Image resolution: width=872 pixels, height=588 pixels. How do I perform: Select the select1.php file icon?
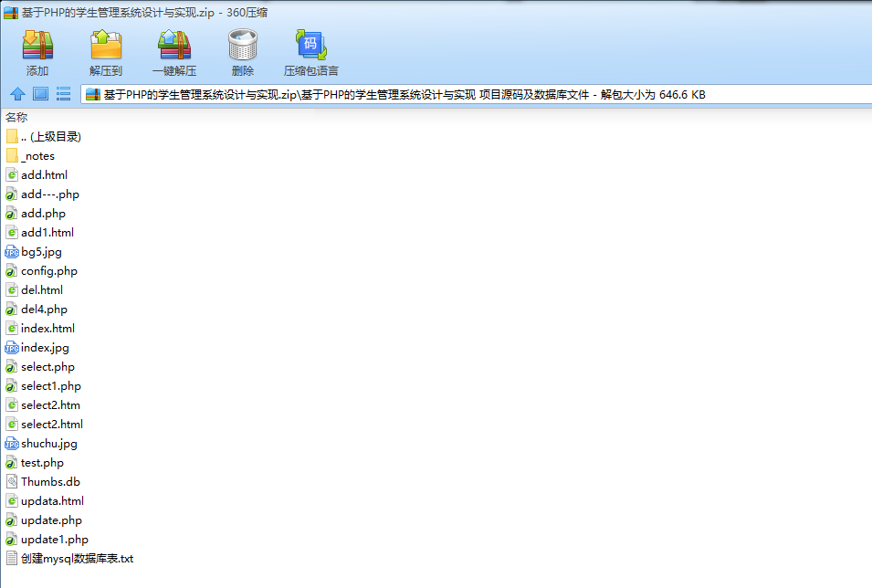click(x=12, y=386)
